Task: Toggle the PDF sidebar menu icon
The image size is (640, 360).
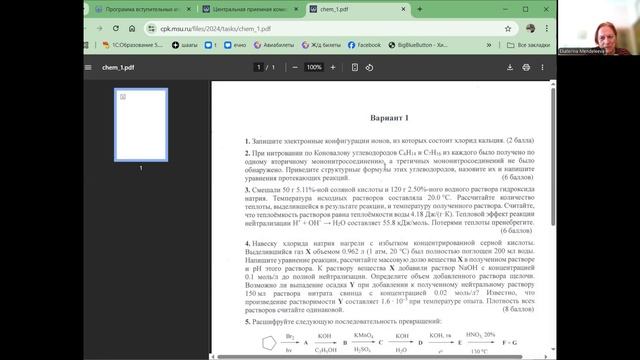Action: (88, 67)
